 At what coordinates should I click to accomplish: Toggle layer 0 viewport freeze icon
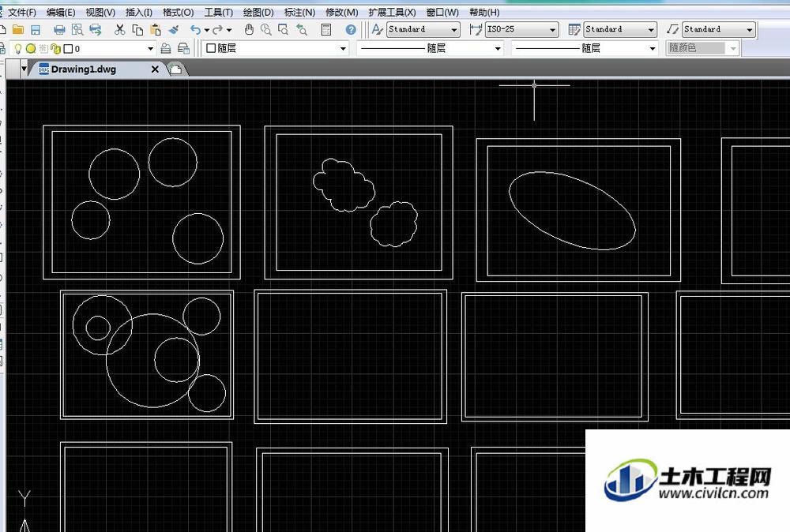(x=43, y=49)
